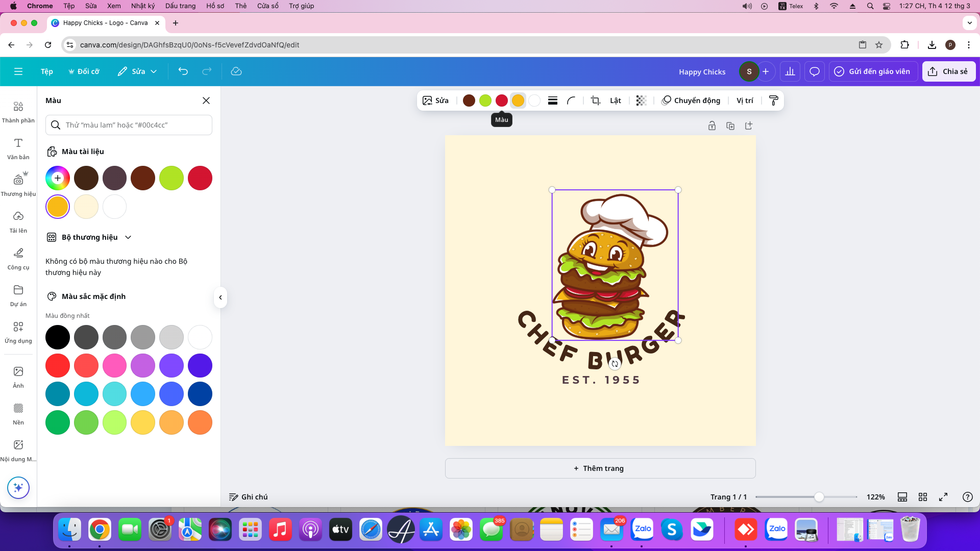Undo the last action
The height and width of the screenshot is (551, 980).
(183, 71)
